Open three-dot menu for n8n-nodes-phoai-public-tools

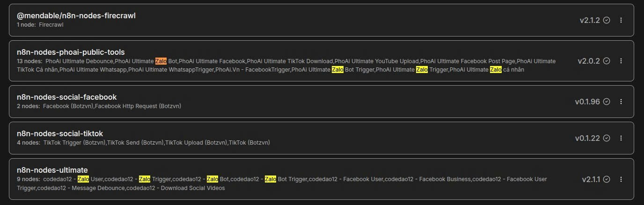[621, 61]
